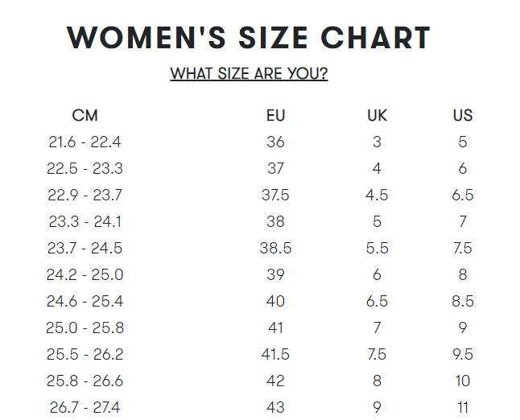Viewport: 520px width, 420px height.
Task: Click the US size 8.5 cell
Action: [463, 301]
